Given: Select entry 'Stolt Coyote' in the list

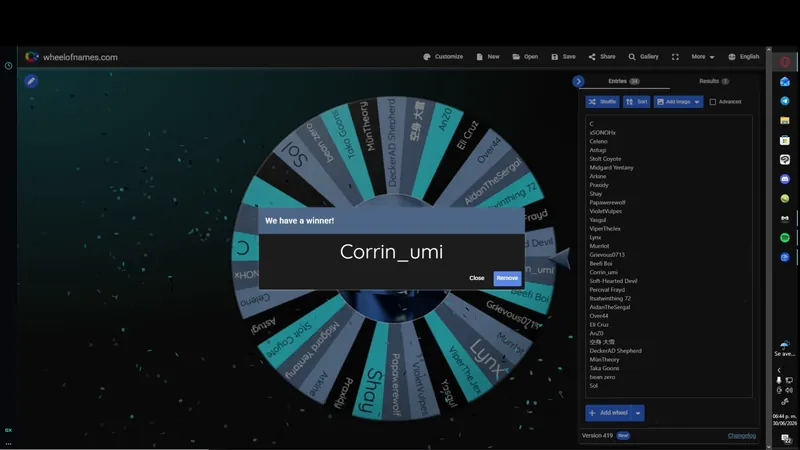Looking at the screenshot, I should click(606, 159).
